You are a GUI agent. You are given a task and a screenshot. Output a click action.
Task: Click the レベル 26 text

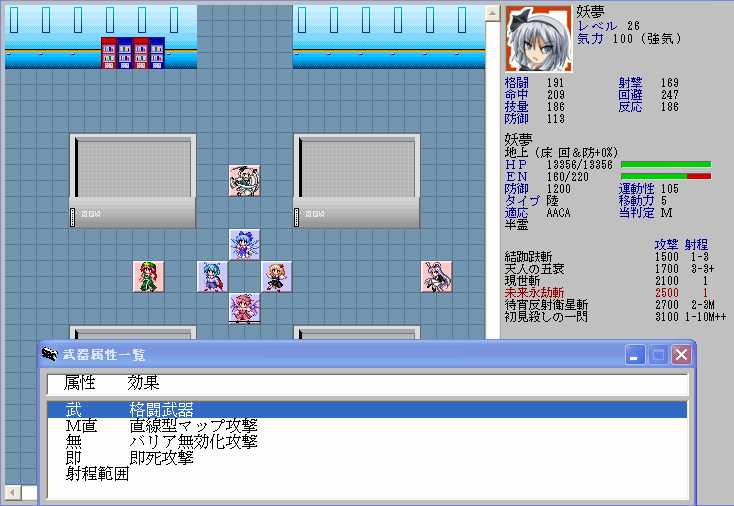(608, 26)
